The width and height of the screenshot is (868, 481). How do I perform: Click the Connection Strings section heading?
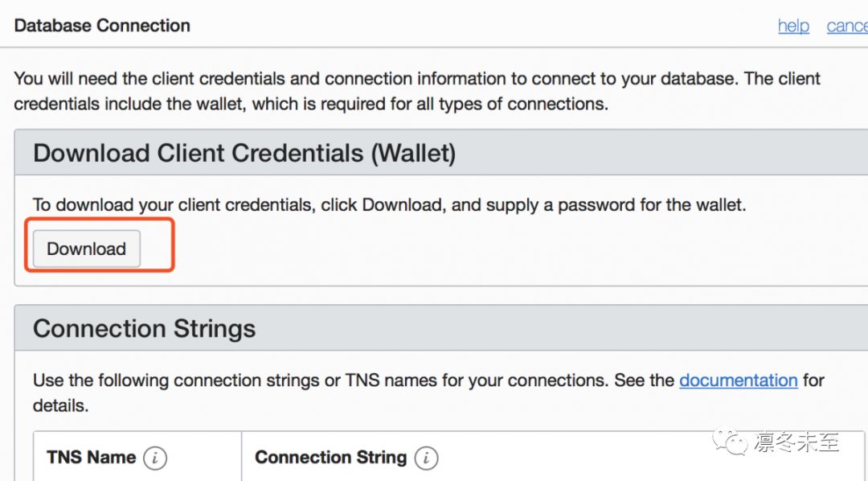[145, 328]
